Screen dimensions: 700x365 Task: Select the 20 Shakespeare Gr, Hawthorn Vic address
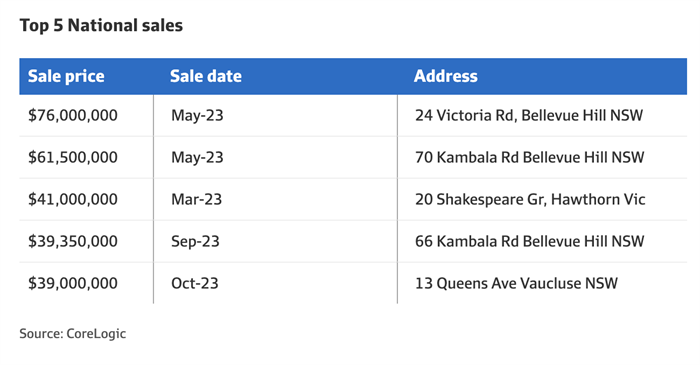click(x=530, y=199)
